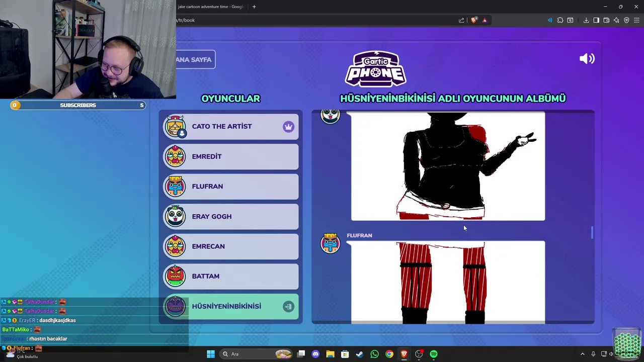Image resolution: width=644 pixels, height=362 pixels.
Task: Open Brave browser from the taskbar
Action: click(x=404, y=354)
